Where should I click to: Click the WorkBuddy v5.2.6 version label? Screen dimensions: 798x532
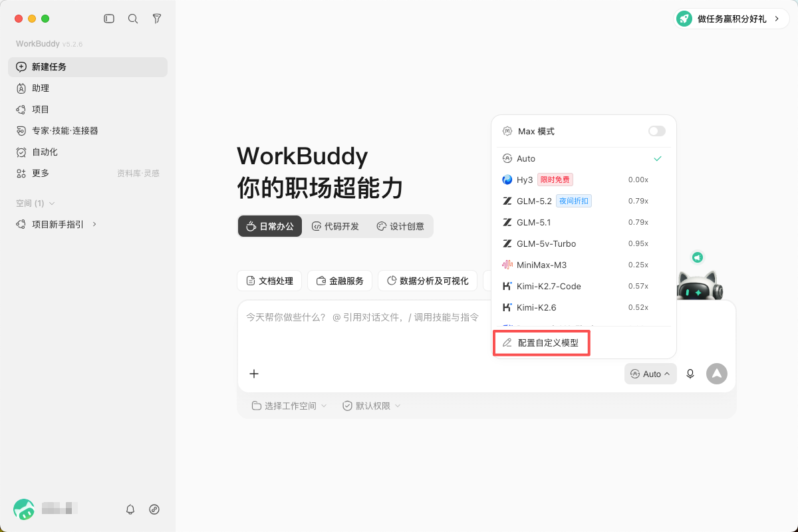click(49, 44)
